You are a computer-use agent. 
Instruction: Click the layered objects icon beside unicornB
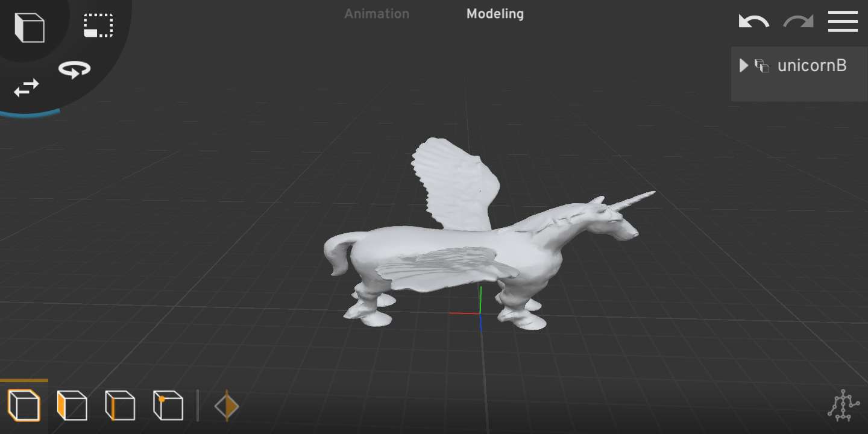click(763, 66)
